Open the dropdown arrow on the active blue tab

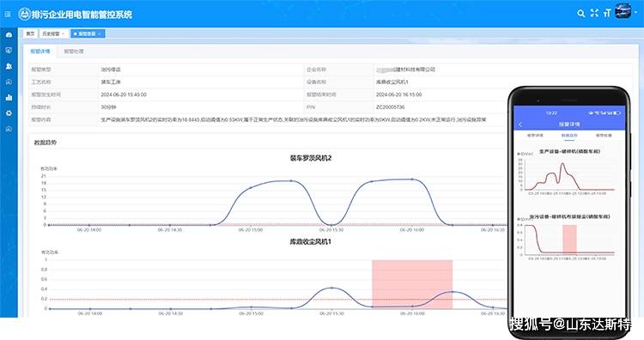100,33
